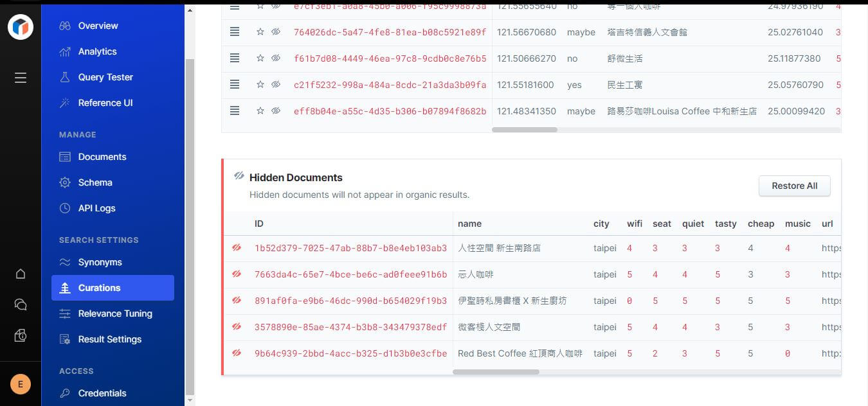
Task: Collapse the sidebar via hamburger icon
Action: 20,78
